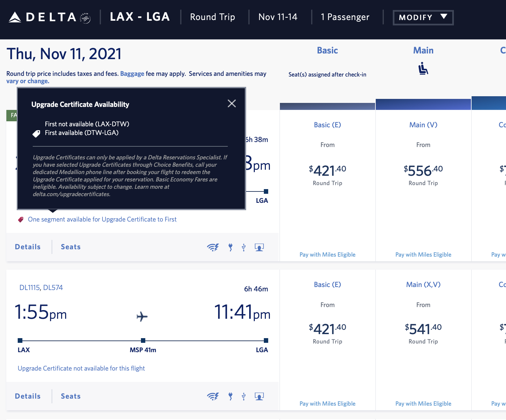Viewport: 506px width, 420px height.
Task: Click Pay with Miles Eligible under Basic fare
Action: 327,254
